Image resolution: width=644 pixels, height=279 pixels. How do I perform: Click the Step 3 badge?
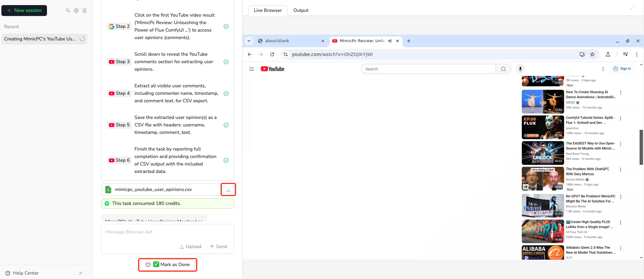(119, 62)
